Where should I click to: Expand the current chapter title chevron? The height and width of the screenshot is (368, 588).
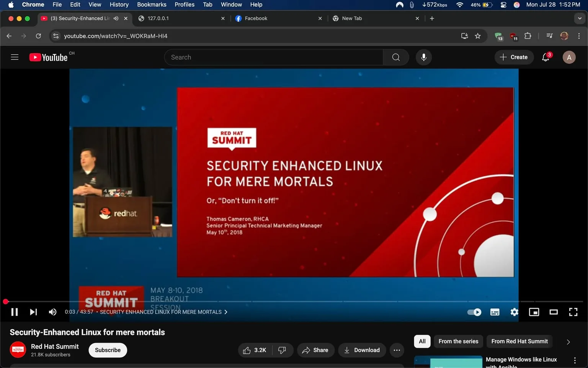point(225,312)
